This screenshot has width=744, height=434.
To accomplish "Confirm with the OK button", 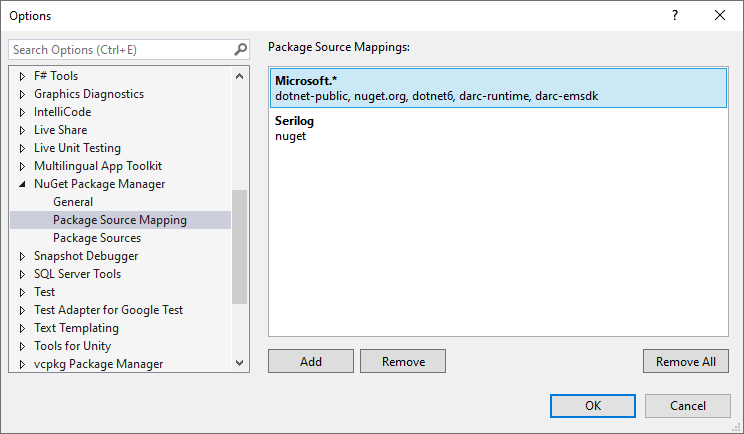I will [x=593, y=406].
